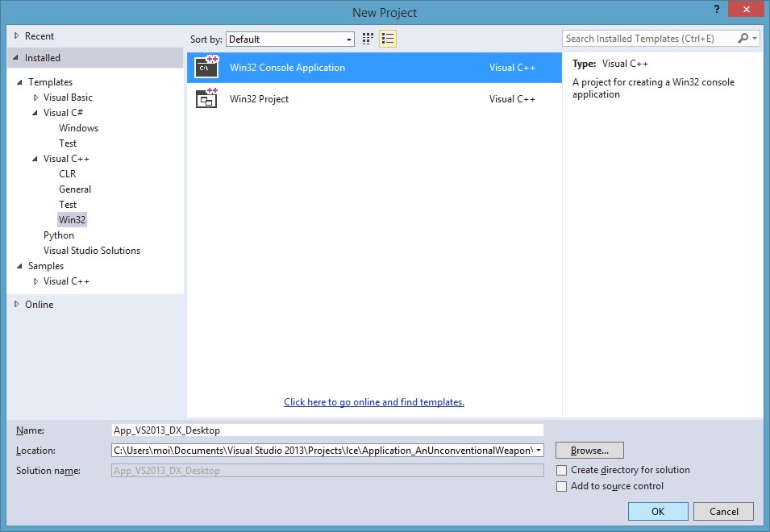Screen dimensions: 770x532
Task: Select the CLR template category
Action: 67,174
